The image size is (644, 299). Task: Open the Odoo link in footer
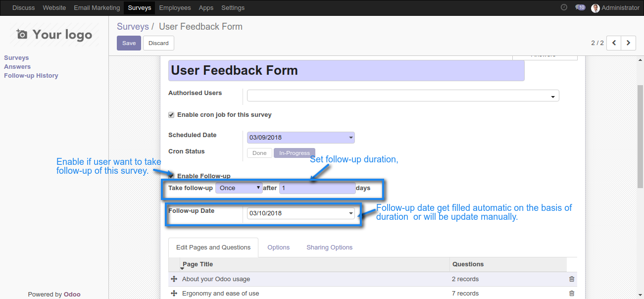(x=72, y=295)
